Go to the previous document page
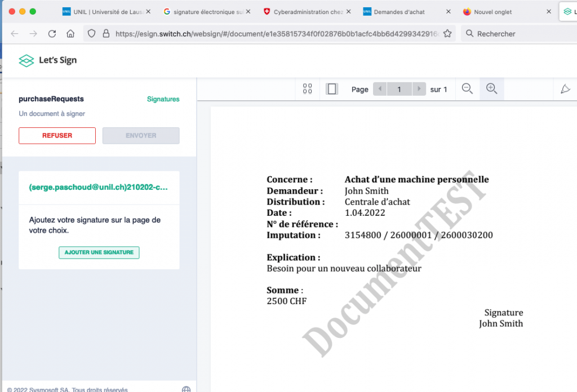 point(380,89)
